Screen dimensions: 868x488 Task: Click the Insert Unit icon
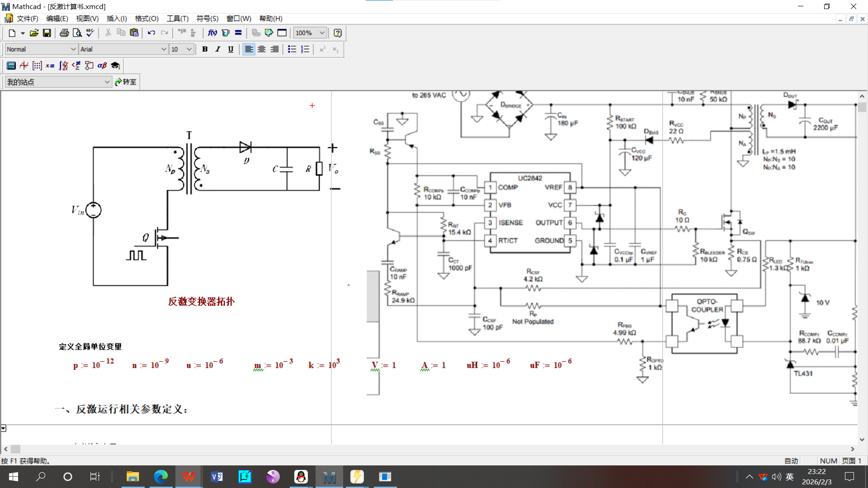(x=225, y=33)
